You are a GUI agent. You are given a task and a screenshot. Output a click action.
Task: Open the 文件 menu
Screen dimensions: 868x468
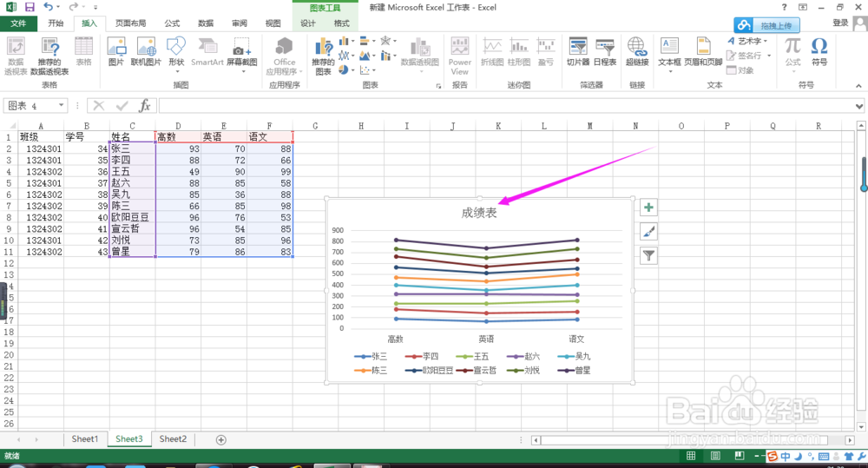click(18, 23)
